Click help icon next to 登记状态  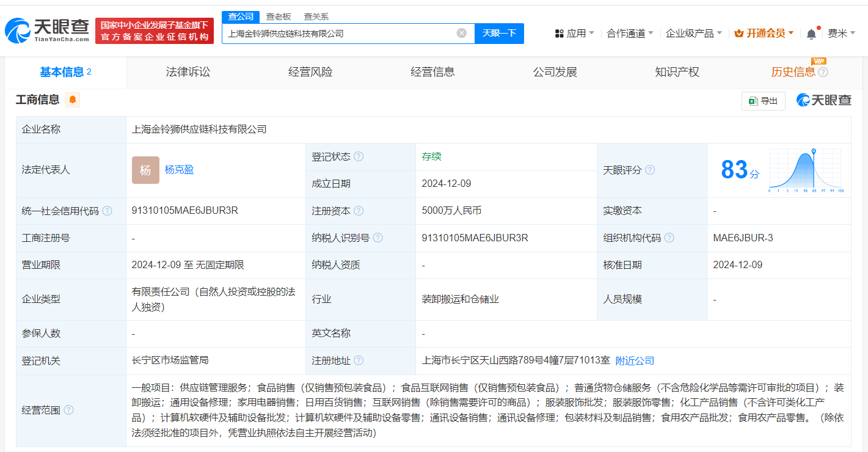tap(359, 157)
